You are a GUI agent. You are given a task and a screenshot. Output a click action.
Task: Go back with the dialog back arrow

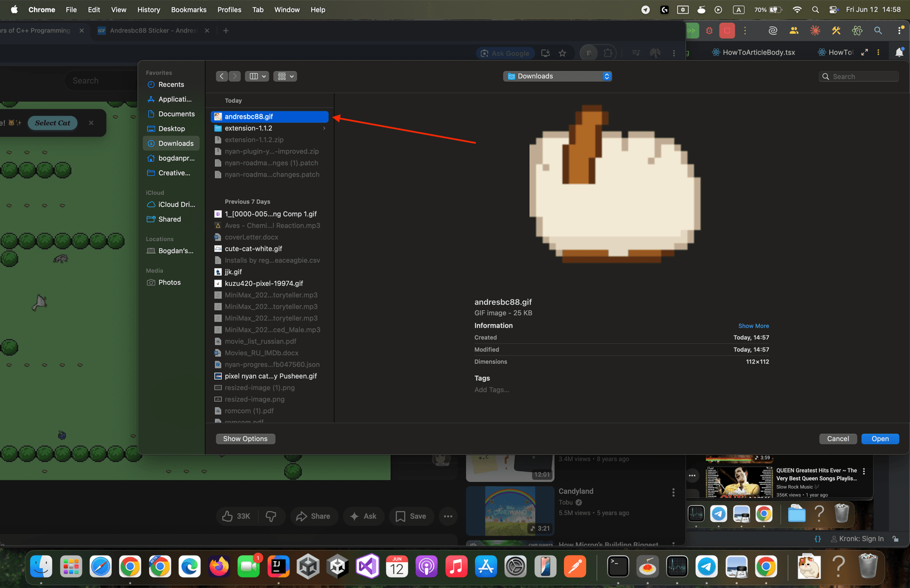(222, 76)
